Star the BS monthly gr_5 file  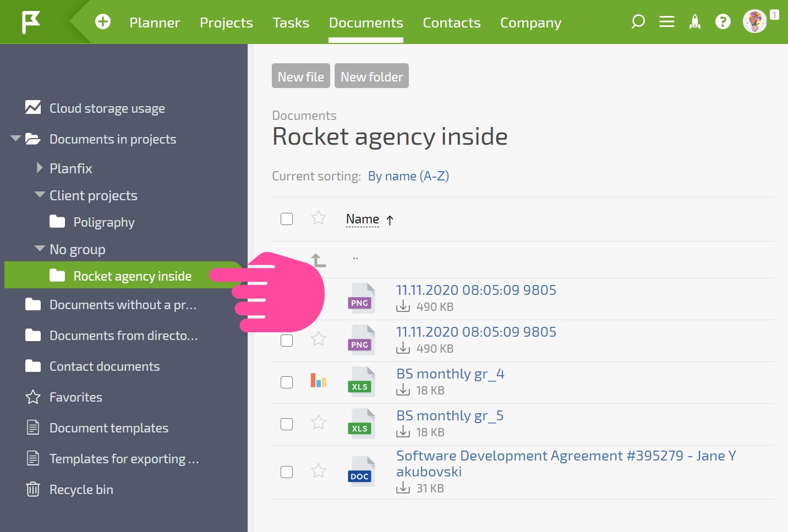click(319, 423)
